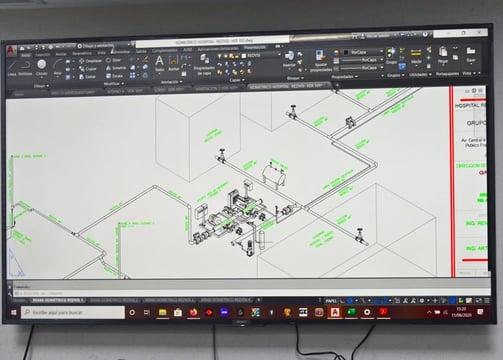The image size is (503, 360).
Task: Click the Escala tool
Action: point(114,76)
